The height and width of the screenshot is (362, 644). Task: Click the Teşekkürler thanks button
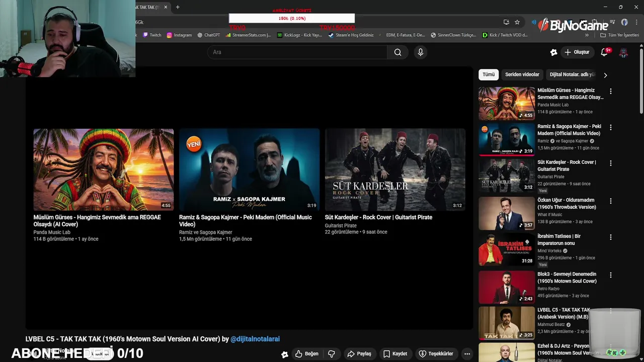(x=436, y=354)
